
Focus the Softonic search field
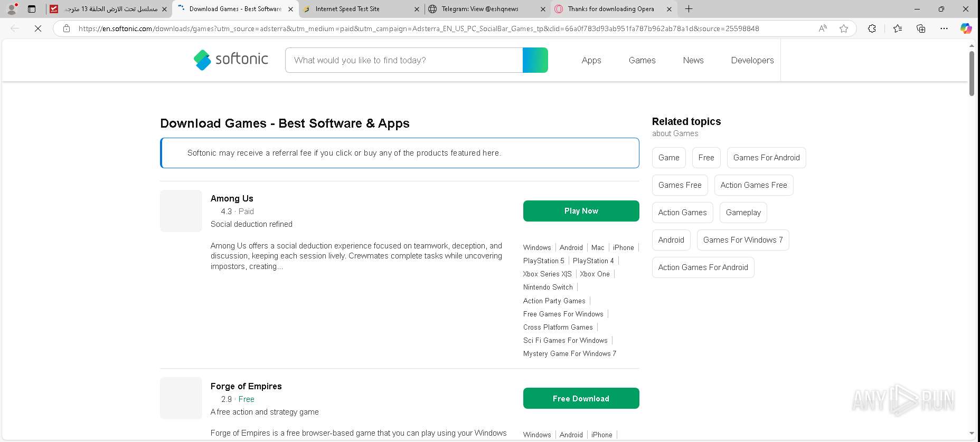click(x=404, y=60)
